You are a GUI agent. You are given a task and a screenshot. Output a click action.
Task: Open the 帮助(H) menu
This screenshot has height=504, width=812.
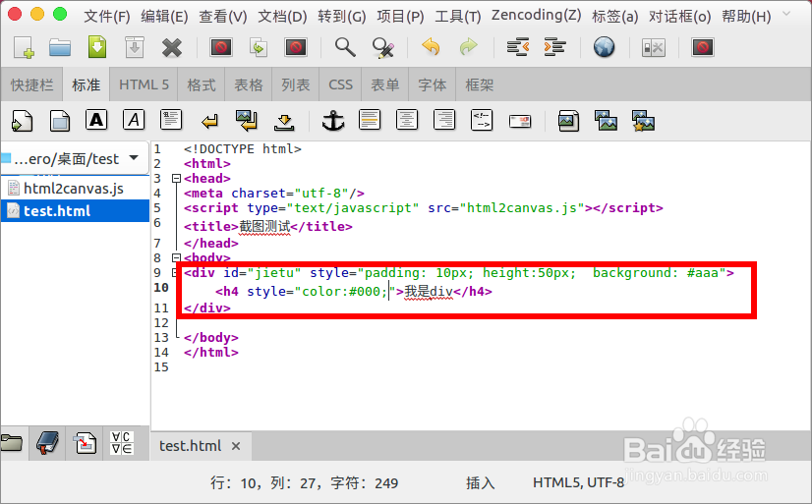point(746,17)
